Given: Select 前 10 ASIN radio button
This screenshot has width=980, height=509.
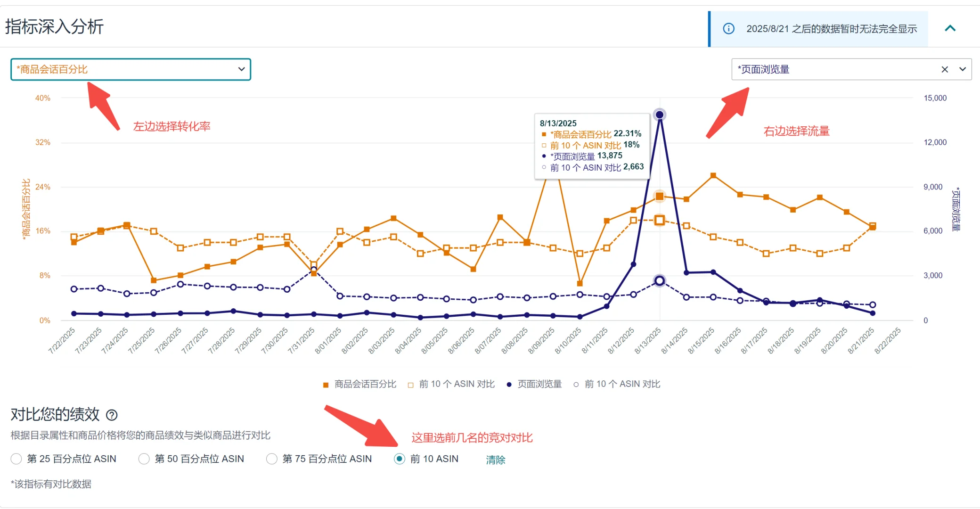Looking at the screenshot, I should click(x=400, y=459).
